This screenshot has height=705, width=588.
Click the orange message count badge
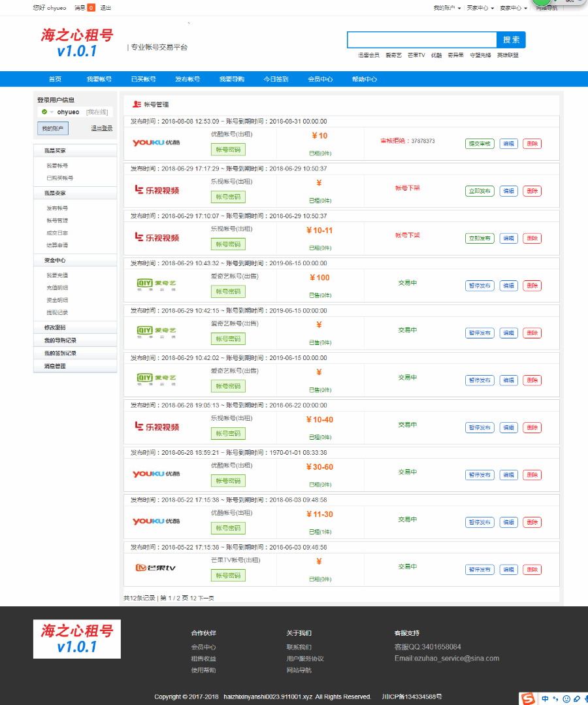tap(91, 8)
